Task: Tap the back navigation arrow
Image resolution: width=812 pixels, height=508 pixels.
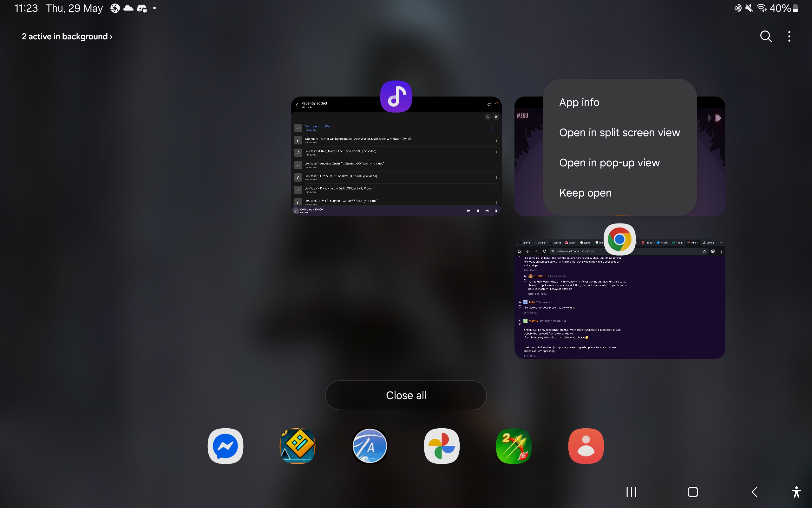Action: pos(754,492)
